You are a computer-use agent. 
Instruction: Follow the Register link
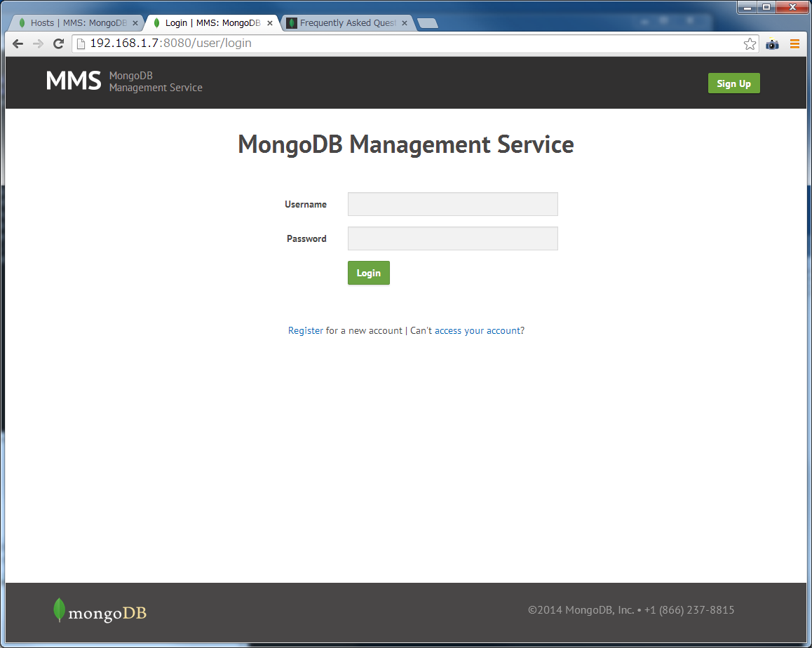(x=306, y=330)
